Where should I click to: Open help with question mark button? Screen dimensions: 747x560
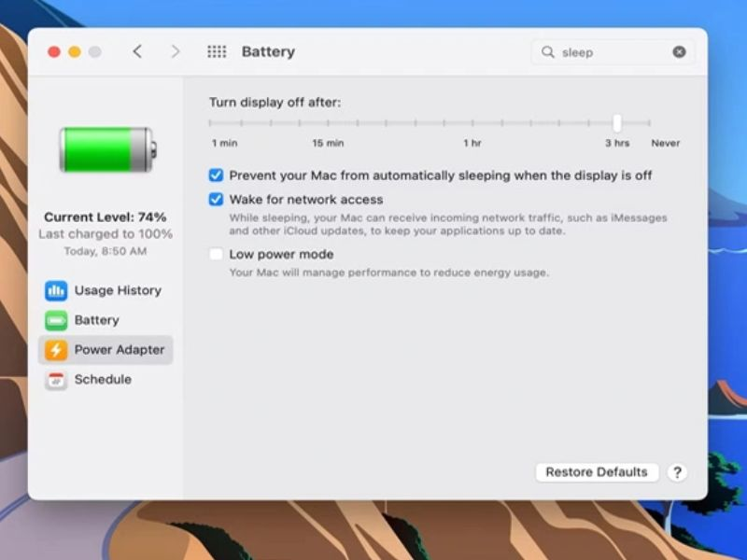tap(677, 472)
